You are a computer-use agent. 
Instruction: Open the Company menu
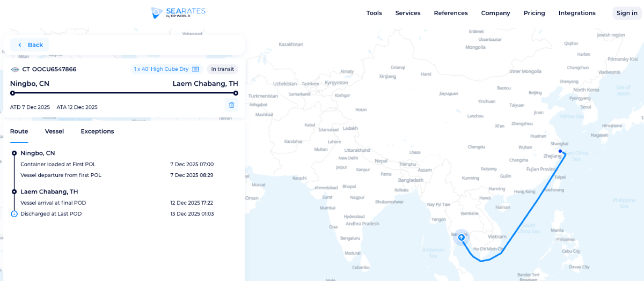(495, 13)
